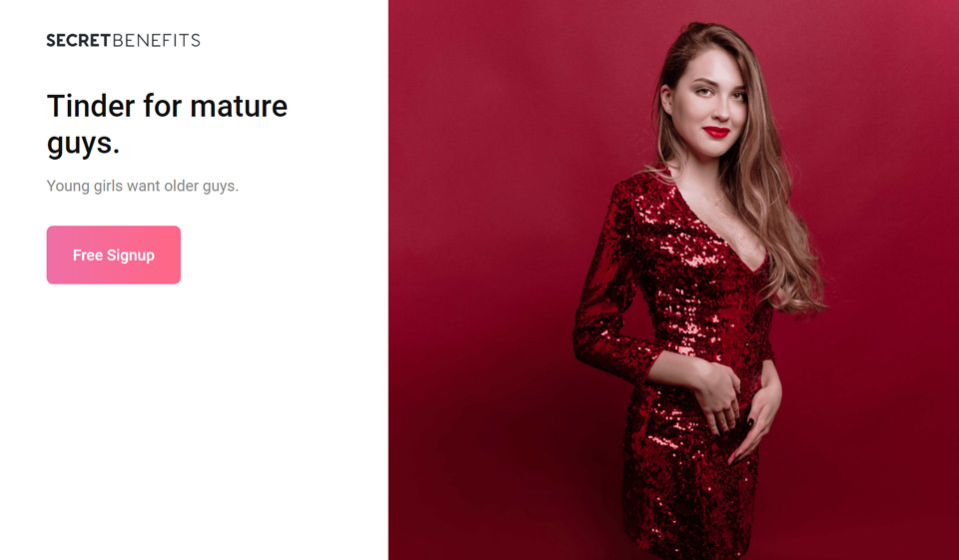Click the word mature in the headline
959x560 pixels.
coord(239,107)
